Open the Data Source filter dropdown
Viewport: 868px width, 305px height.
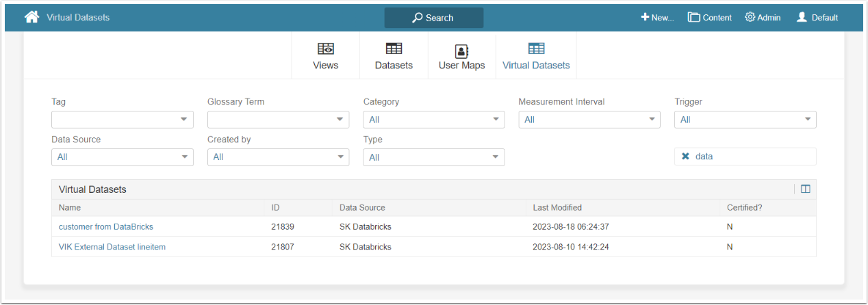click(122, 157)
